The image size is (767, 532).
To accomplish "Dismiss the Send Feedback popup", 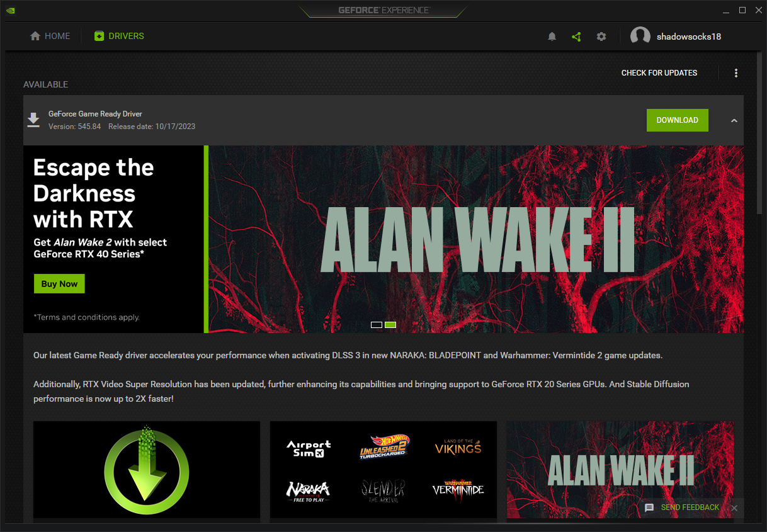I will [734, 507].
